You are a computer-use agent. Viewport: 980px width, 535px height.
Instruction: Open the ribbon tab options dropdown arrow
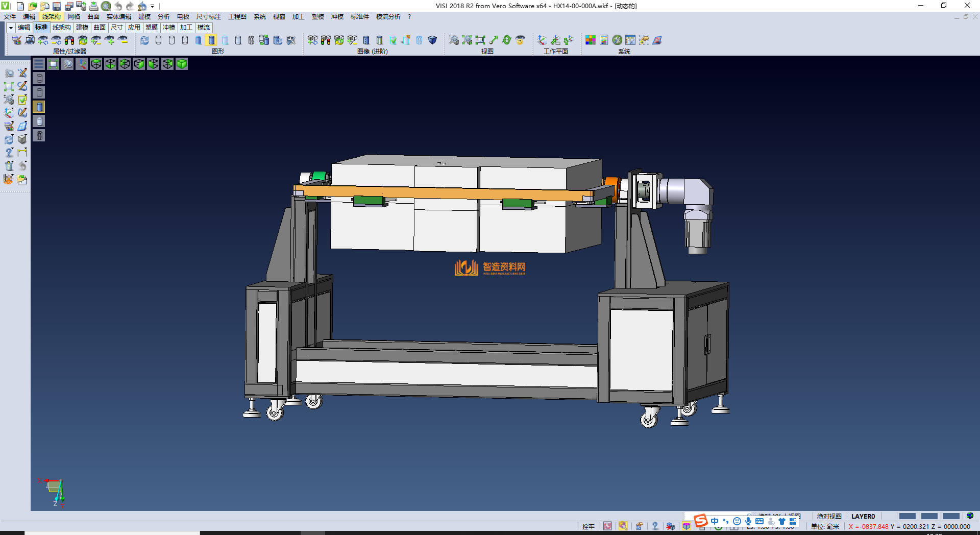(11, 28)
